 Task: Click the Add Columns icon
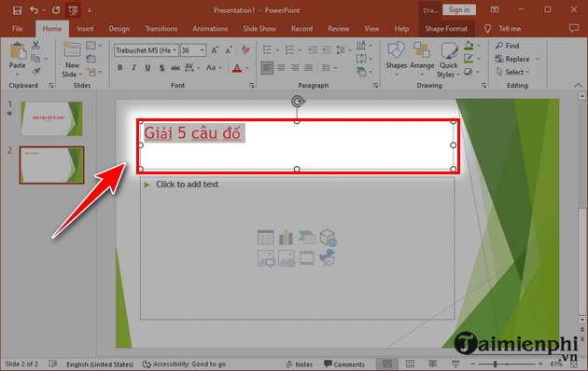(327, 68)
